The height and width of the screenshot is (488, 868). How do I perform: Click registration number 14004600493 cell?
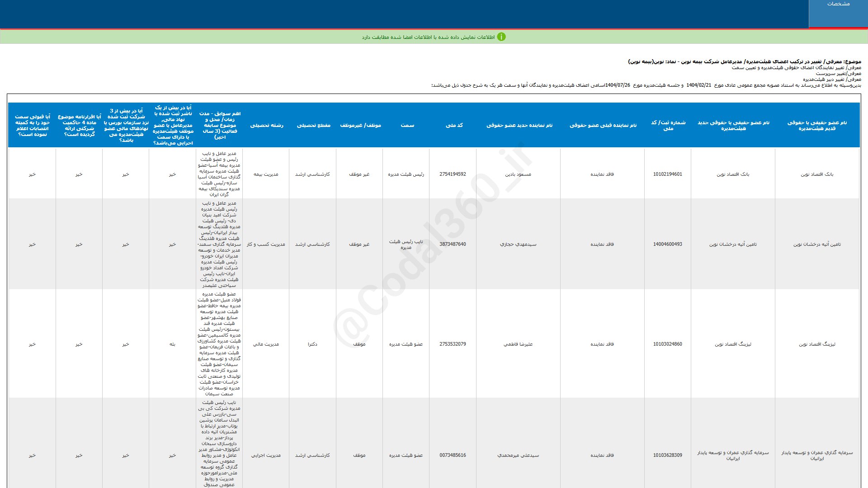pyautogui.click(x=668, y=244)
